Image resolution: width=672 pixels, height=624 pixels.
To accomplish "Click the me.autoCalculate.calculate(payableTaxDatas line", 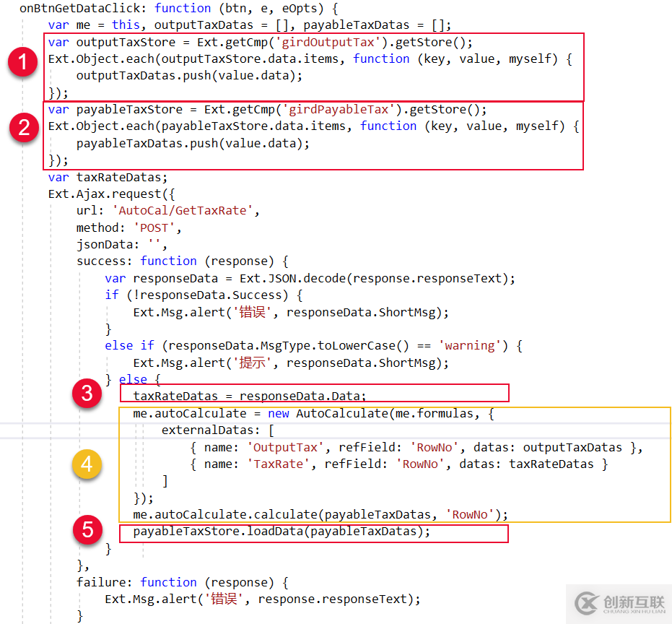I will coord(320,515).
